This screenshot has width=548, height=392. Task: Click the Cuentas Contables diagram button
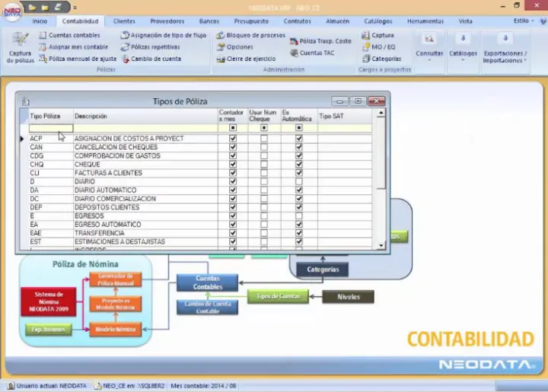pos(207,282)
